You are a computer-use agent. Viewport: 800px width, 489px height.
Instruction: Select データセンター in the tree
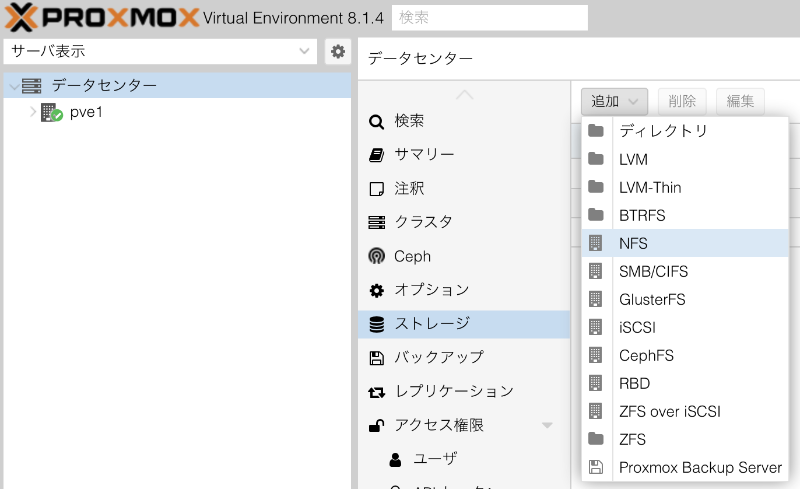click(104, 86)
